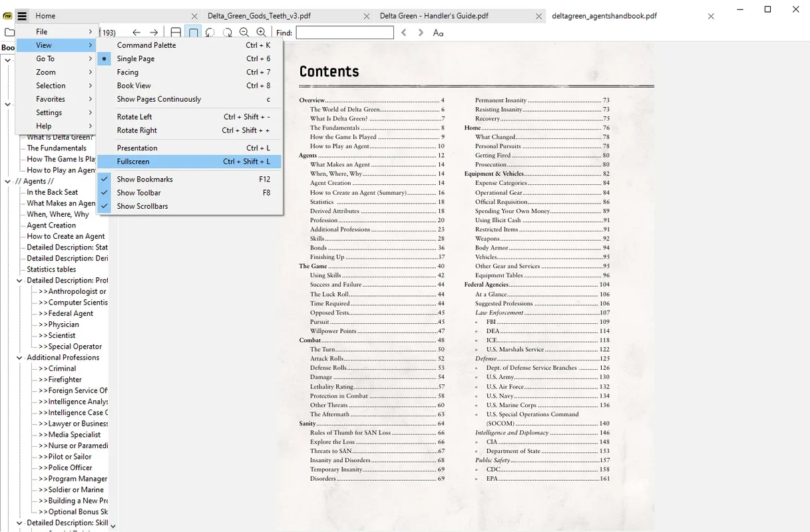Switch to the Delta Green Handler's Guide tab
Image resolution: width=810 pixels, height=532 pixels.
click(433, 15)
